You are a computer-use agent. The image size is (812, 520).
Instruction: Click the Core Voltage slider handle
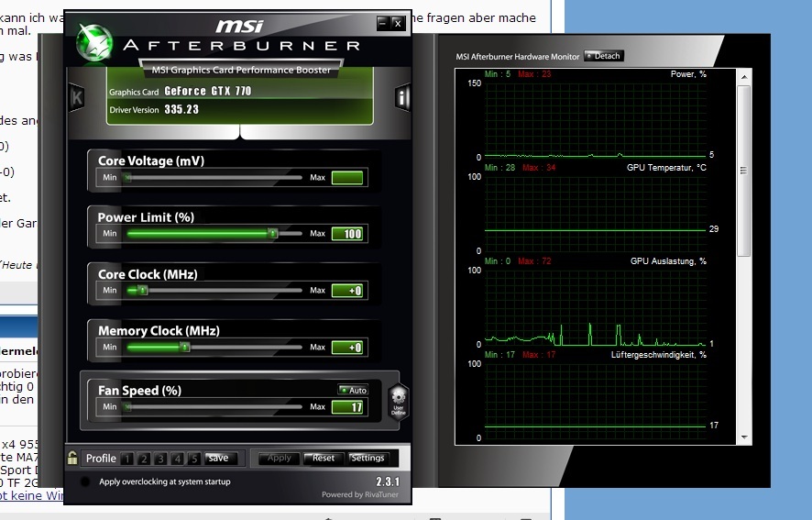128,178
